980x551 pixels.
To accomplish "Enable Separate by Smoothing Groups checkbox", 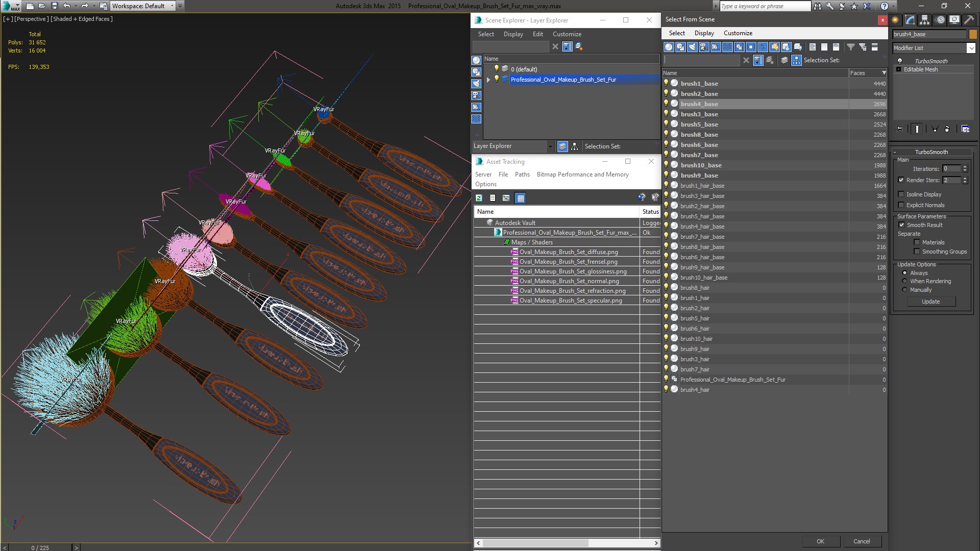I will pyautogui.click(x=917, y=252).
